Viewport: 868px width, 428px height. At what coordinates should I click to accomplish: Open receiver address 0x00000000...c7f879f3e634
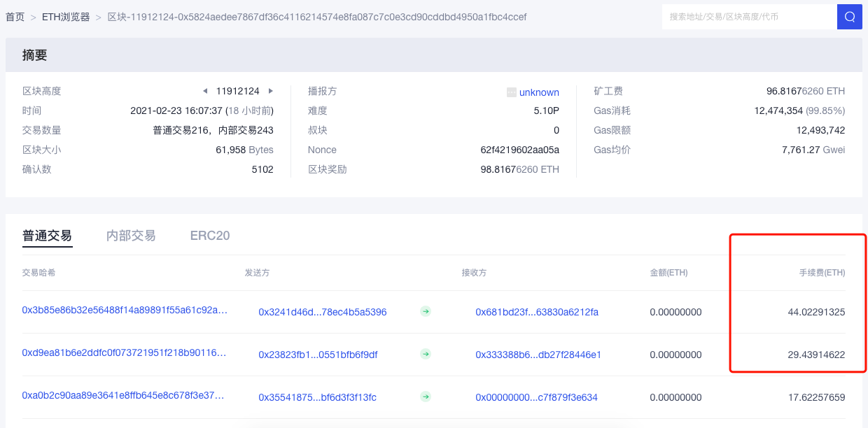[537, 397]
